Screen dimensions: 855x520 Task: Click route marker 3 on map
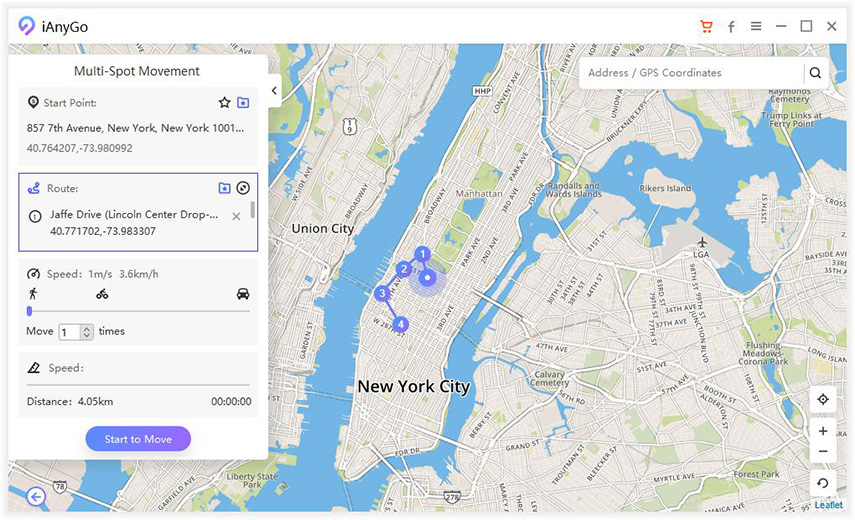click(382, 293)
